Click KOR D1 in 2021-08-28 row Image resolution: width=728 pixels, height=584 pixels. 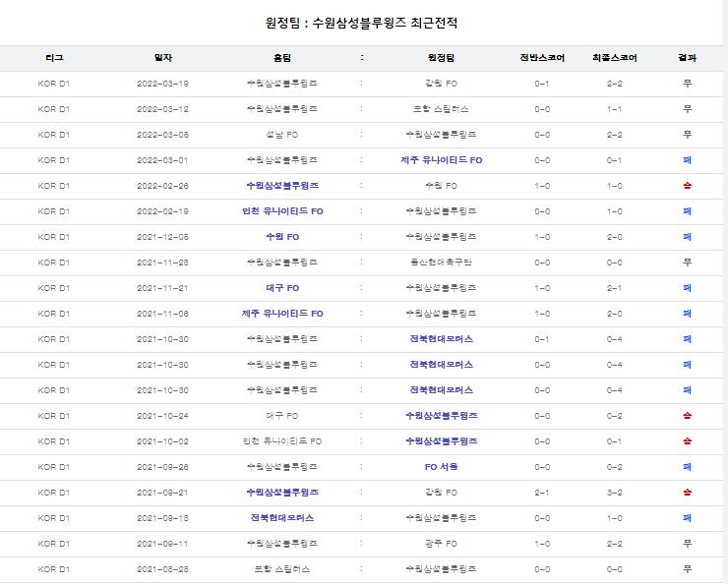click(x=54, y=569)
